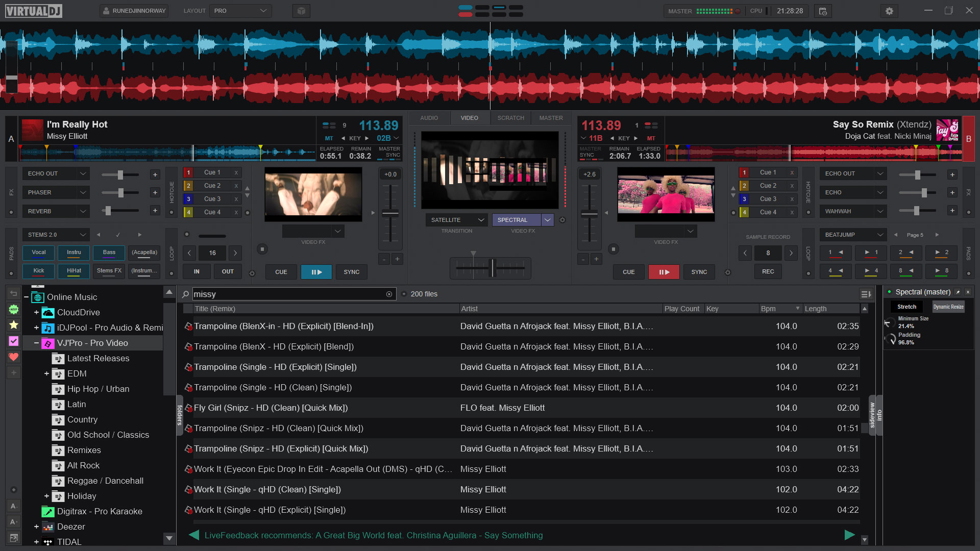
Task: Open the browser options list icon
Action: (x=866, y=294)
